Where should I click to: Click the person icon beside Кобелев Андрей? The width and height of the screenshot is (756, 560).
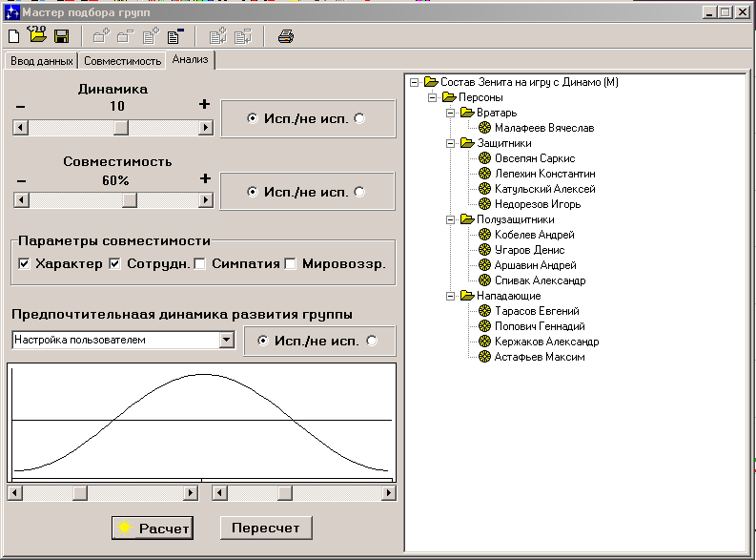[x=484, y=235]
